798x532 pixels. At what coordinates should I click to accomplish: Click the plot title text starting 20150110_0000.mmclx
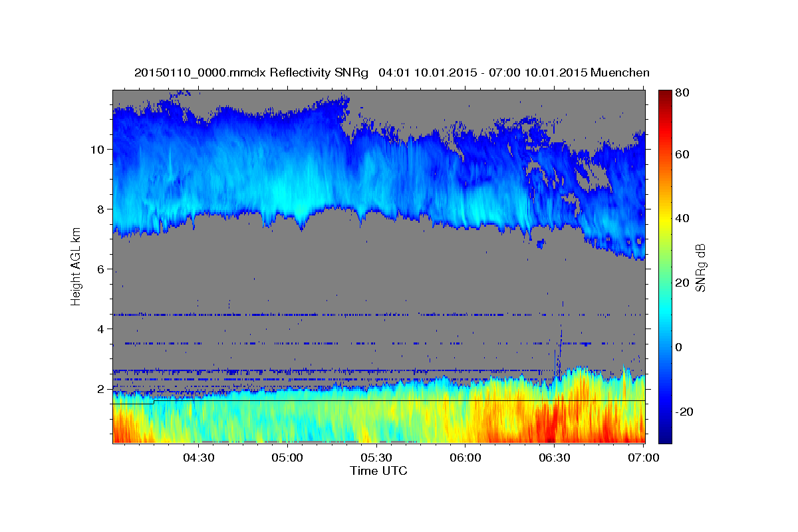pyautogui.click(x=392, y=72)
